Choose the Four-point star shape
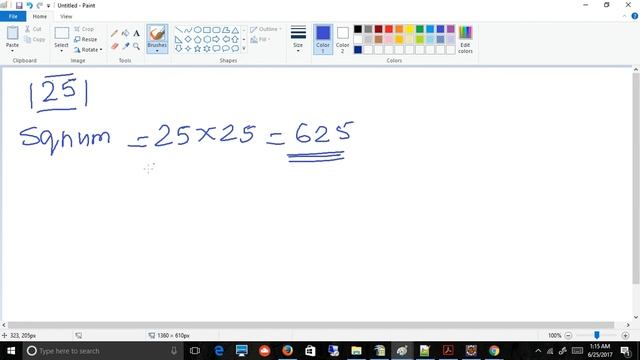The image size is (640, 360). 188,49
